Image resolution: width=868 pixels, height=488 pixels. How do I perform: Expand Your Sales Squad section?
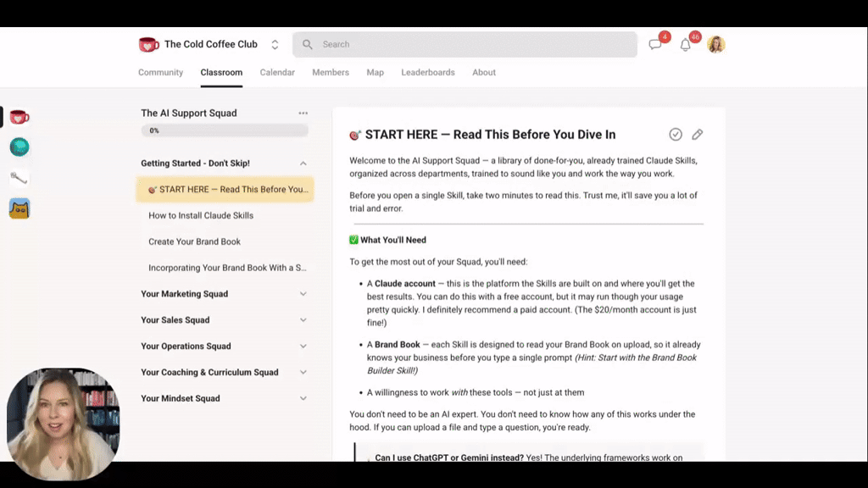(224, 319)
